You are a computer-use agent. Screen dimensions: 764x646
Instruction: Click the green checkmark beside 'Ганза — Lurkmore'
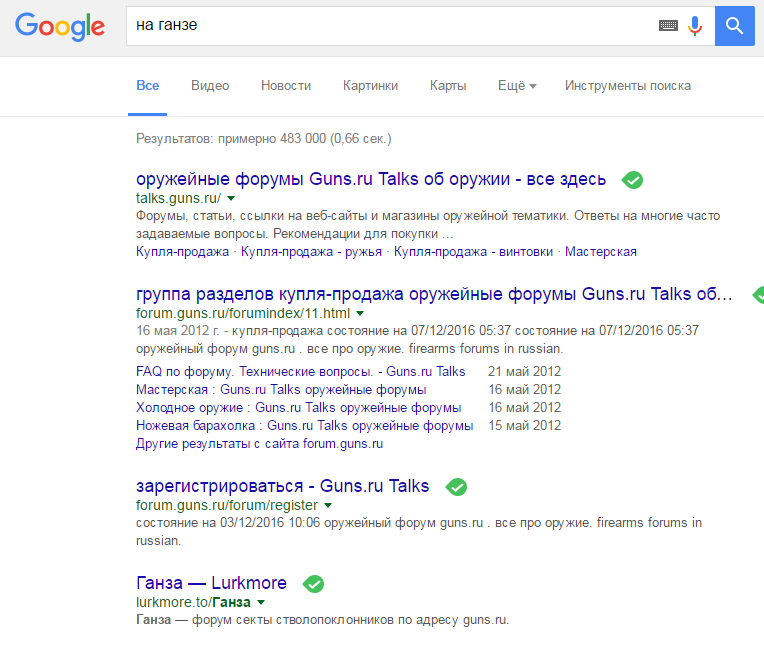[313, 584]
